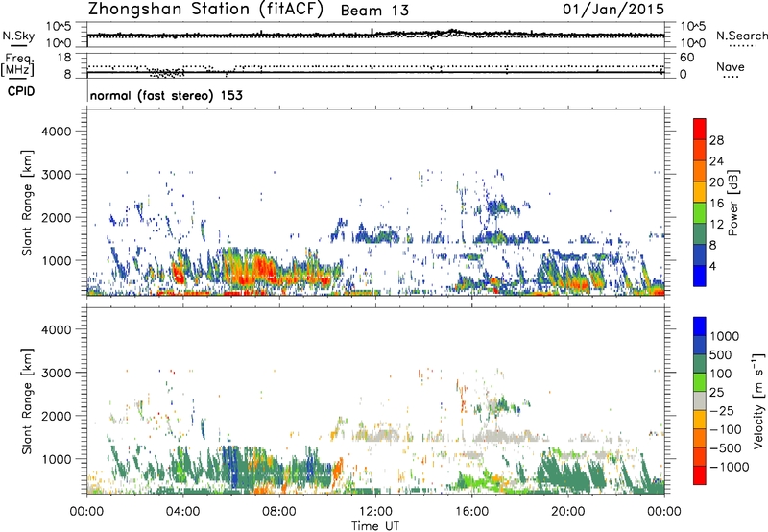
Task: Click the "18" frequency axis tick label
Action: tap(64, 58)
